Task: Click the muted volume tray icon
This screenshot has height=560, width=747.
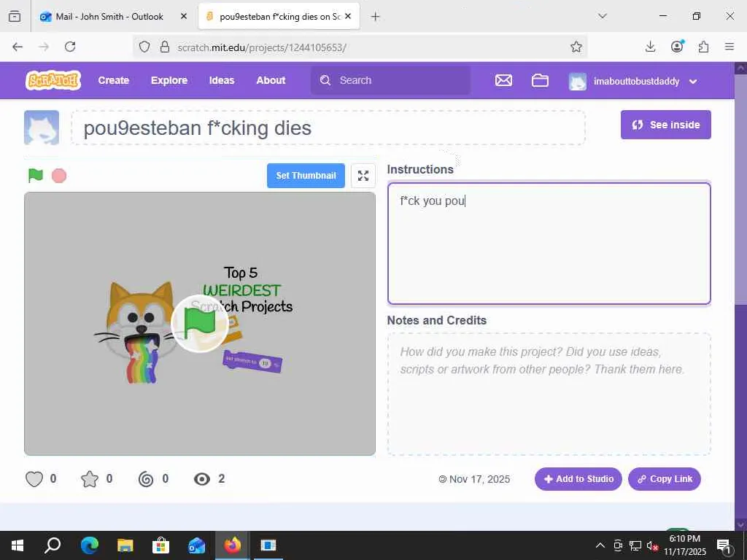Action: pos(652,546)
